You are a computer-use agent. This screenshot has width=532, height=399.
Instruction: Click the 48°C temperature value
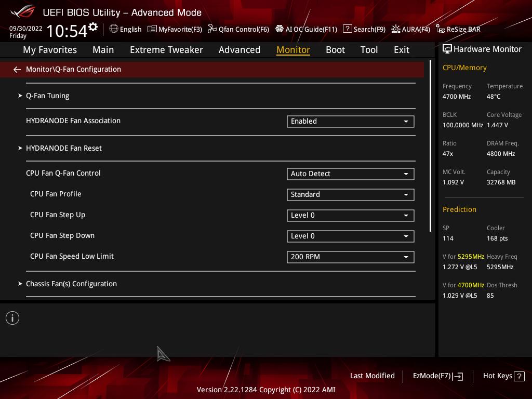pos(494,97)
